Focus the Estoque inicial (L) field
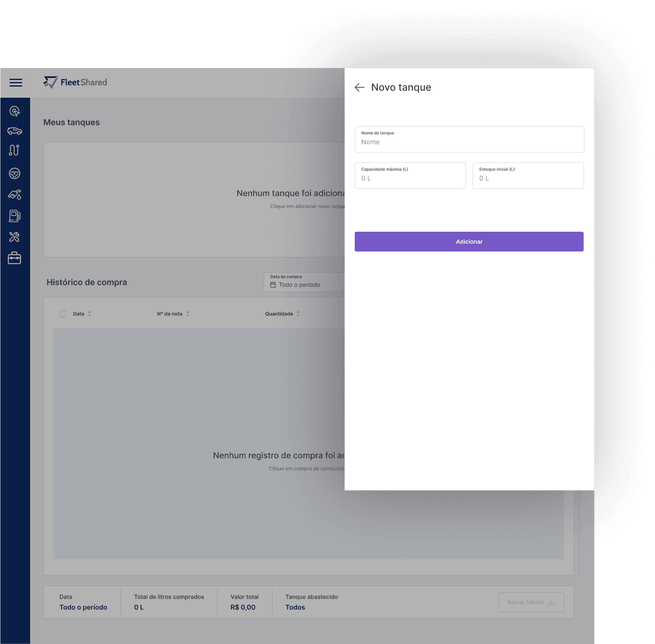 (528, 176)
